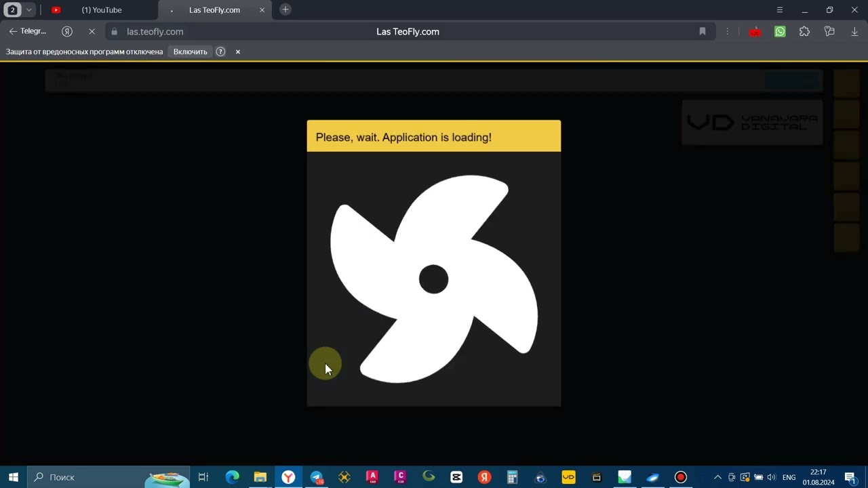Viewport: 868px width, 488px height.
Task: Open the Yandex home button
Action: click(x=67, y=31)
